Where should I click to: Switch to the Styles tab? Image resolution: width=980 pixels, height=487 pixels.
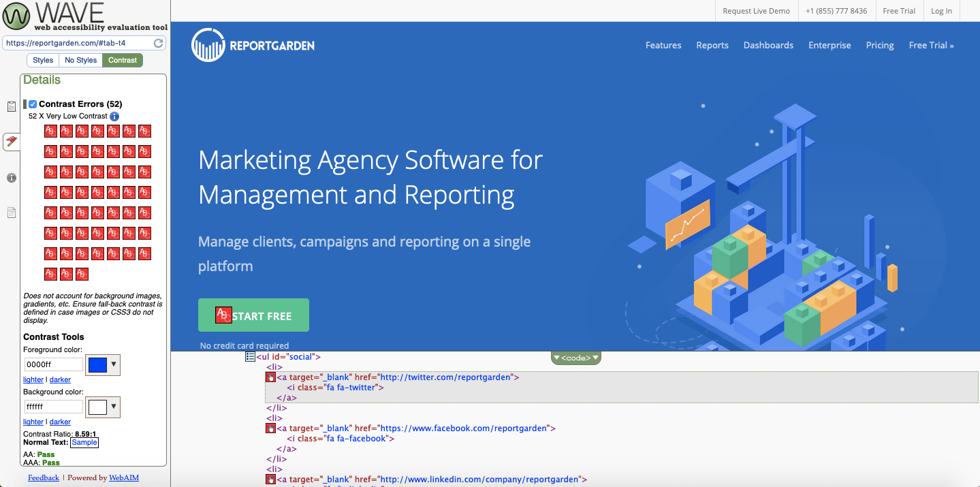pyautogui.click(x=43, y=60)
